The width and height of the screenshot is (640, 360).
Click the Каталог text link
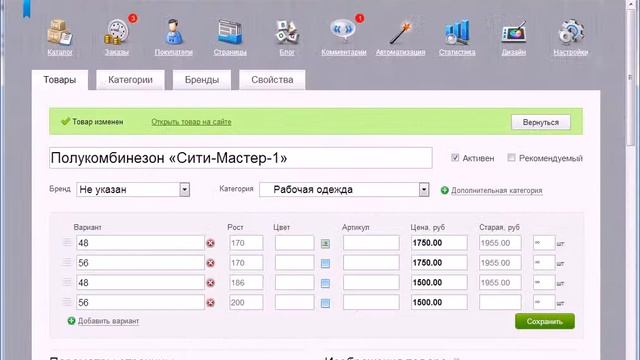[x=60, y=52]
